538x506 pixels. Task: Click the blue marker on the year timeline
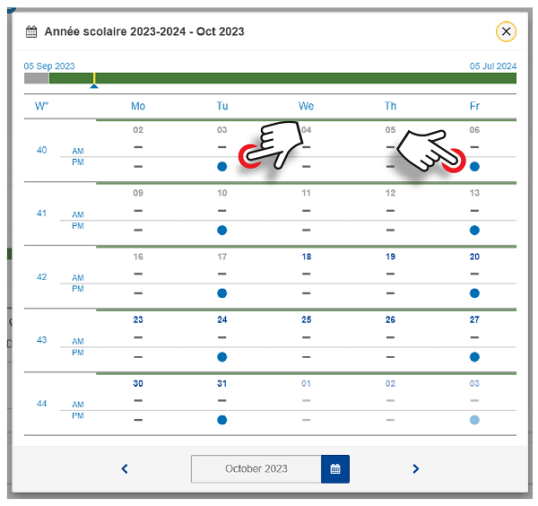point(94,86)
